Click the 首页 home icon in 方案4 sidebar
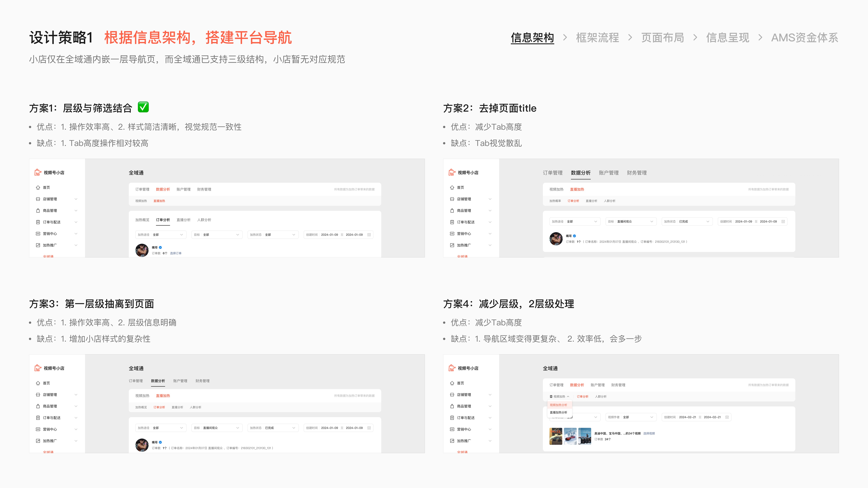The image size is (868, 488). click(452, 383)
